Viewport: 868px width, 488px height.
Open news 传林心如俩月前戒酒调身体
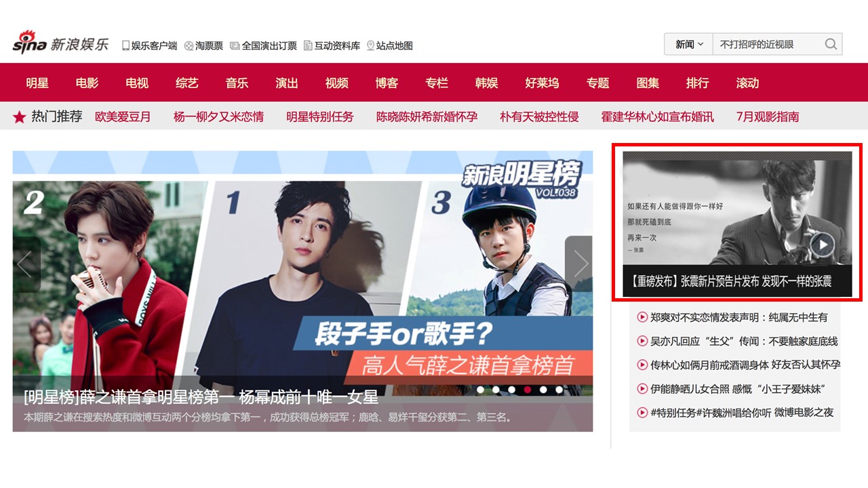tap(745, 365)
